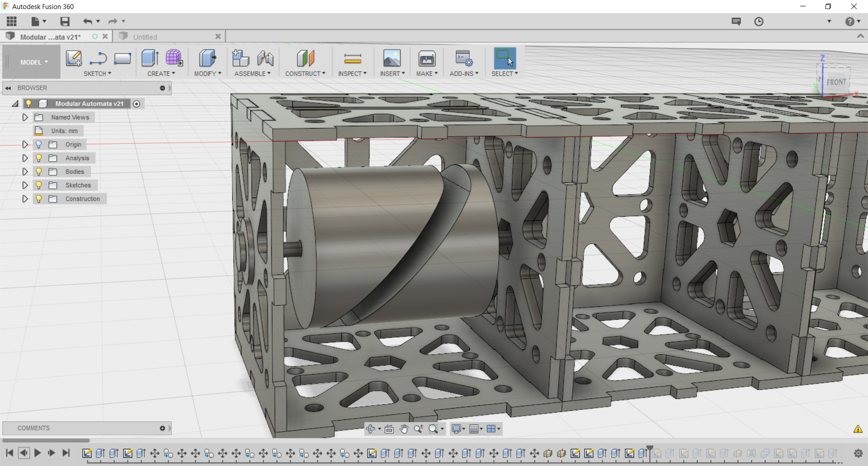Open the MODIFY menu
The height and width of the screenshot is (466, 868).
208,74
